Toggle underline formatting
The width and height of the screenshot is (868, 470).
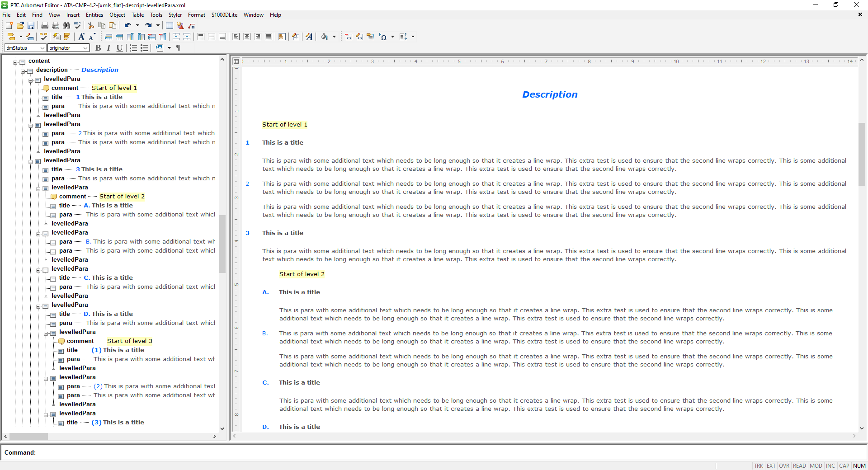coord(119,48)
